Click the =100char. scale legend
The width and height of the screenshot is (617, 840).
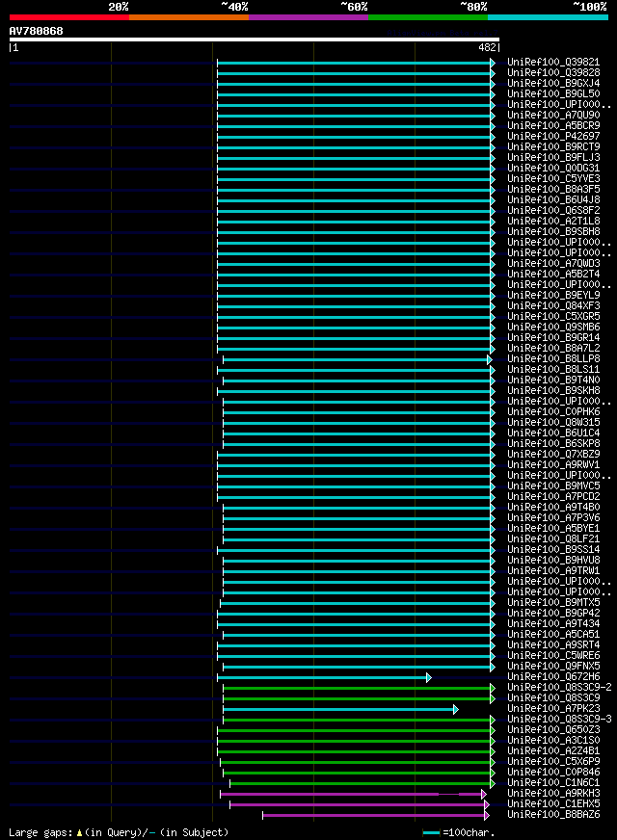coord(458,832)
